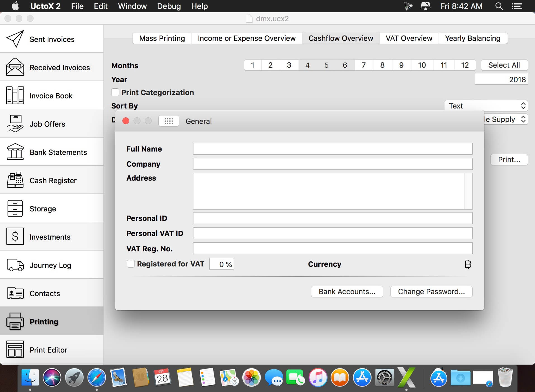Open the Currency selector showing Bitcoin symbol
Viewport: 535px width, 392px height.
(468, 264)
